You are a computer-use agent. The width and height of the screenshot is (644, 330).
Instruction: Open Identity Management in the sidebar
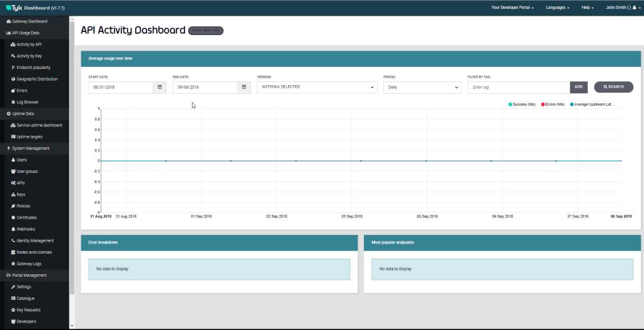(x=34, y=240)
